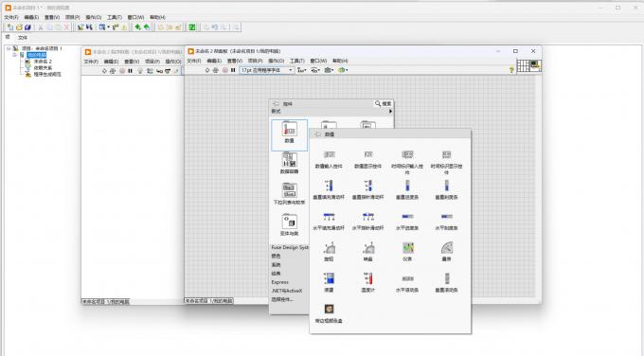The width and height of the screenshot is (644, 356).
Task: Expand the 新式 (Modern) palette arrow
Action: (x=390, y=112)
